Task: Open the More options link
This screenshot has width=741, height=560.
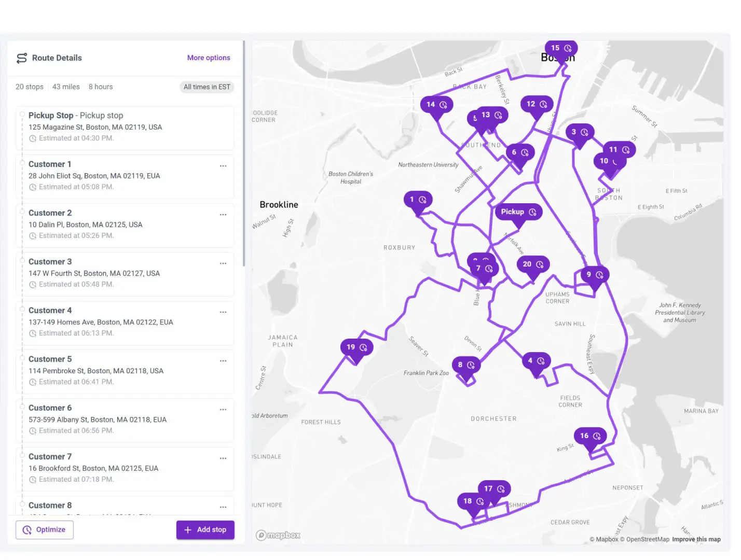Action: point(209,58)
